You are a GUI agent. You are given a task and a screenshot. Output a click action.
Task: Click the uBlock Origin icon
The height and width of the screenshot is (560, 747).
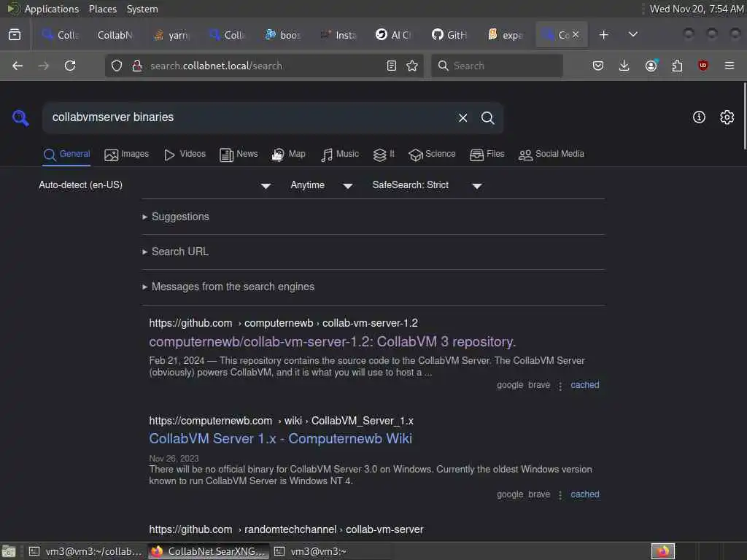703,66
